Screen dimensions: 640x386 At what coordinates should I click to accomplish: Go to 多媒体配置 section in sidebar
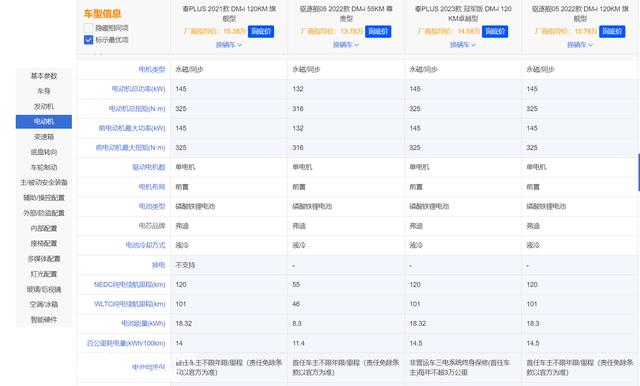(44, 259)
